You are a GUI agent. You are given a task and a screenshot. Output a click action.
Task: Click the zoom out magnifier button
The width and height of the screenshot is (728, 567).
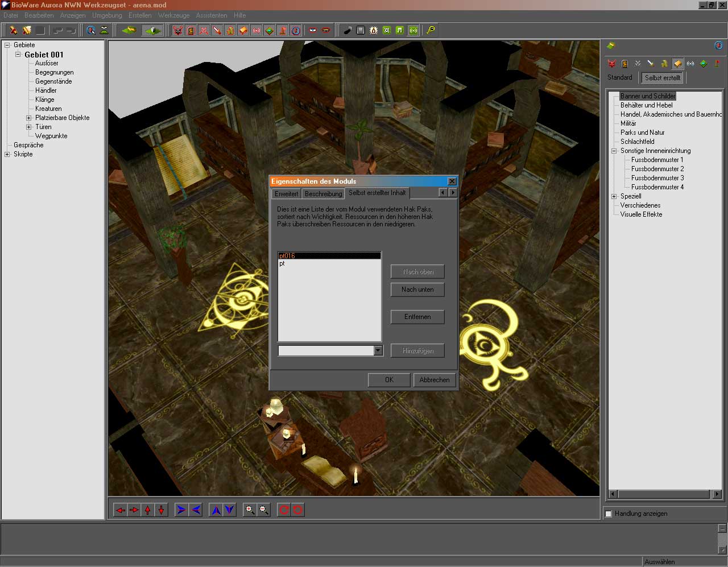(263, 510)
